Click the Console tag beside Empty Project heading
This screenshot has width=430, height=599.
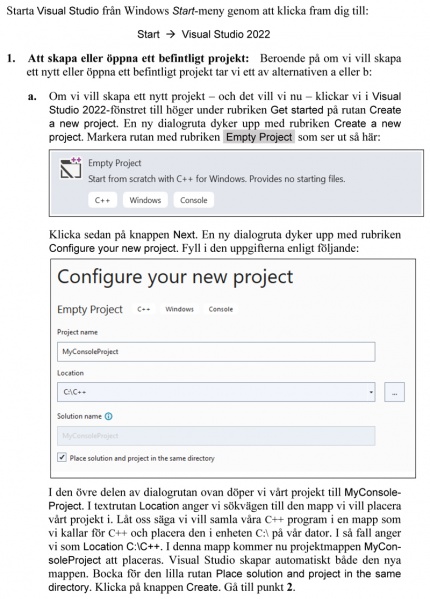pos(221,309)
